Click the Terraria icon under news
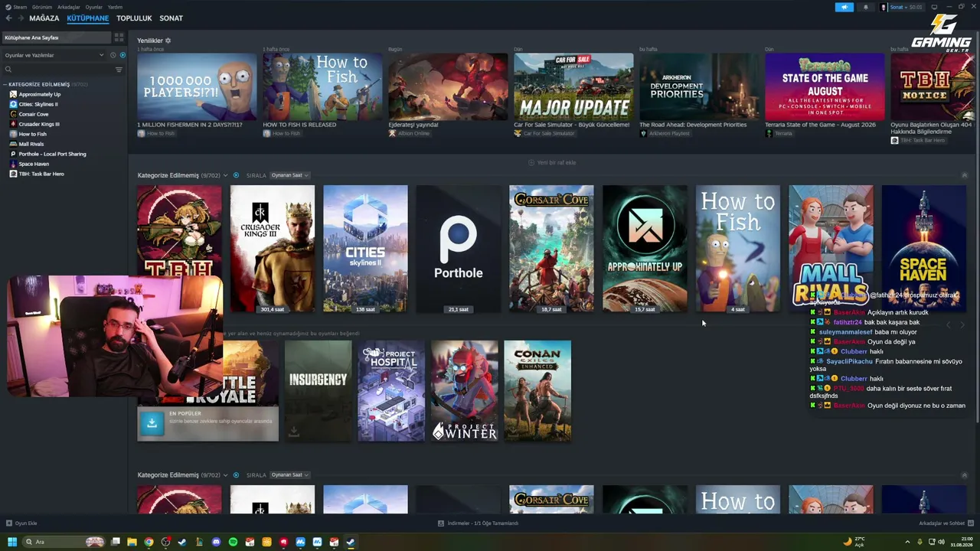 click(x=769, y=133)
